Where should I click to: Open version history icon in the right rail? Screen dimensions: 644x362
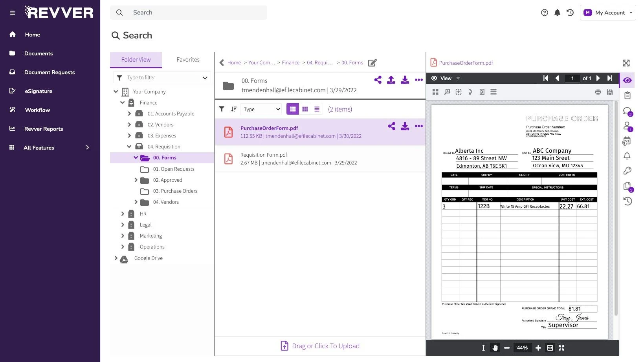coord(627,201)
